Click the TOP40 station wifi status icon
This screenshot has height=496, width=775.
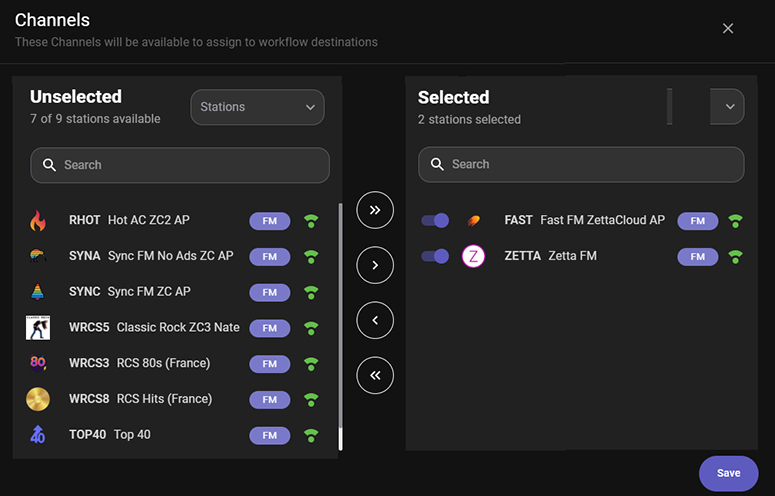311,435
